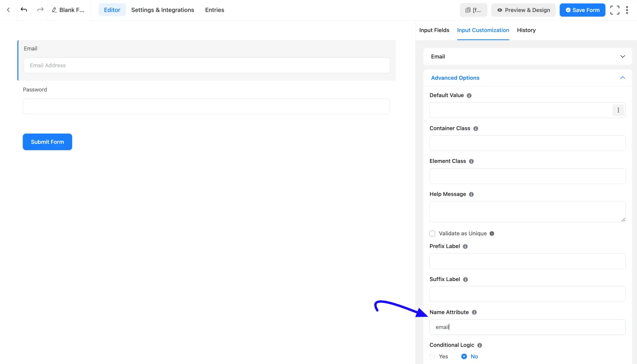Viewport: 637px width, 364px height.
Task: Rename the Blank Form title
Action: (68, 10)
